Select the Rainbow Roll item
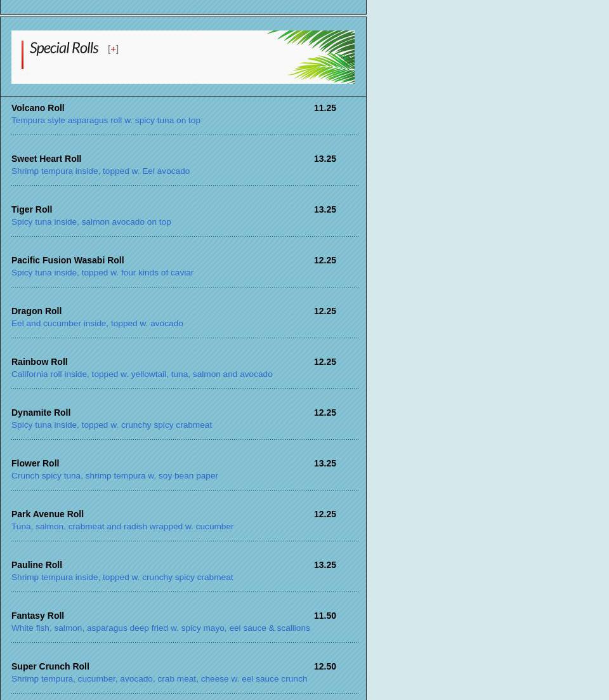The height and width of the screenshot is (700, 609). click(x=39, y=362)
